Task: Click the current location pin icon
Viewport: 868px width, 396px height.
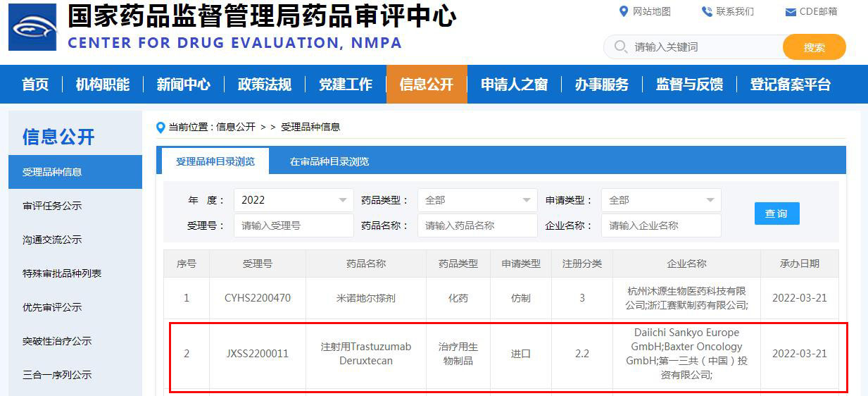Action: pos(161,128)
